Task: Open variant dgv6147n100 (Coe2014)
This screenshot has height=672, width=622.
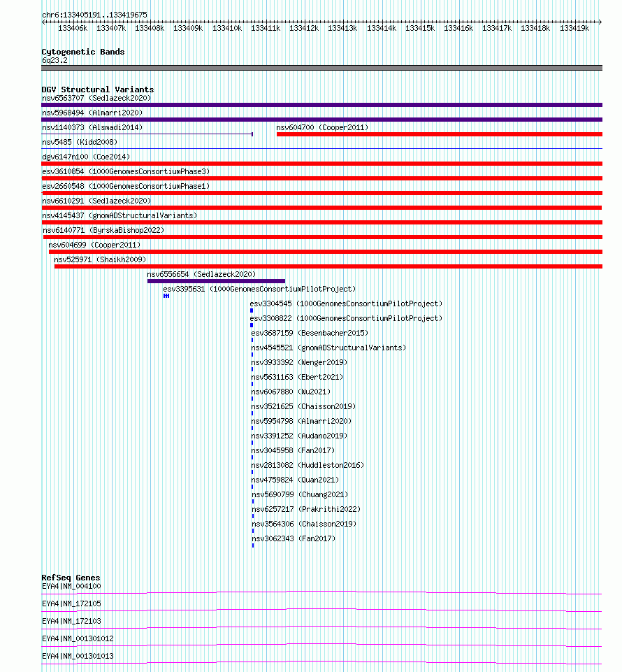Action: [86, 157]
